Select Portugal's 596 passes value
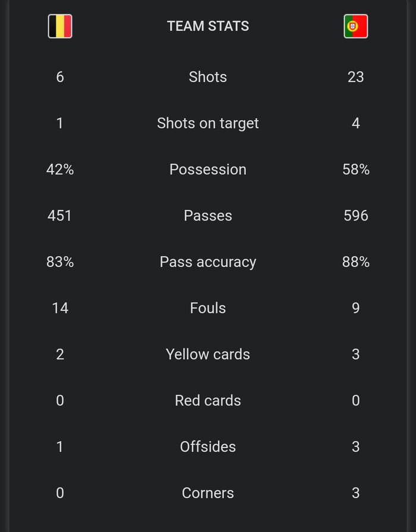Viewport: 416px width, 532px height. coord(355,216)
